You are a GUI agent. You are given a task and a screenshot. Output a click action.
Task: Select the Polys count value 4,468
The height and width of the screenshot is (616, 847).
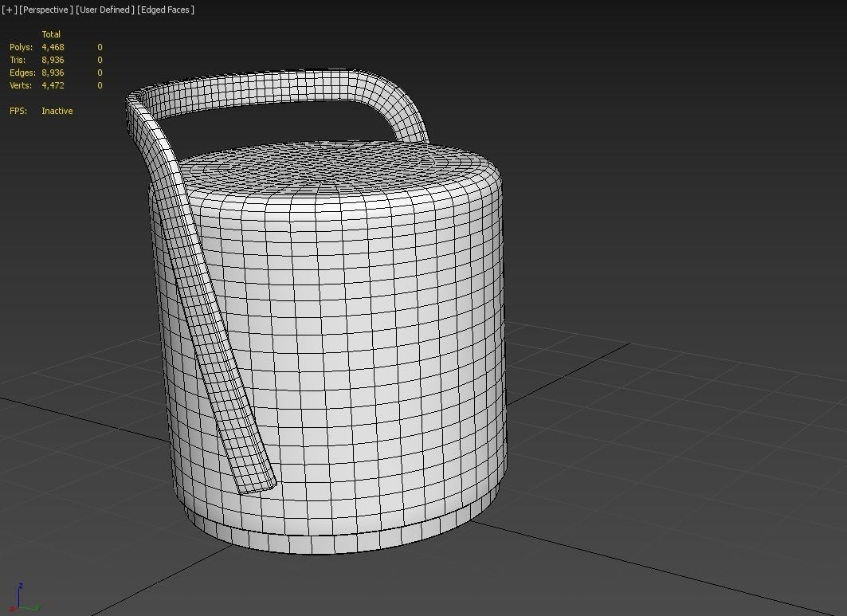tap(53, 47)
